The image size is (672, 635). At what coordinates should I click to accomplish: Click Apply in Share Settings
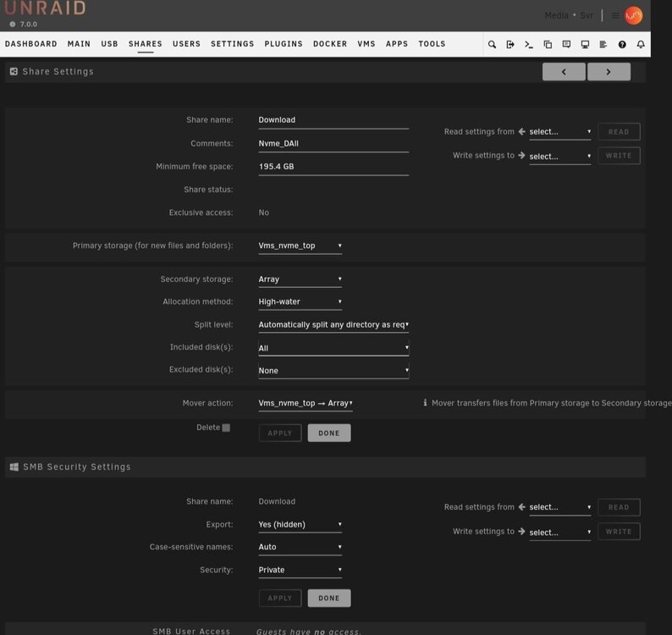coord(280,433)
